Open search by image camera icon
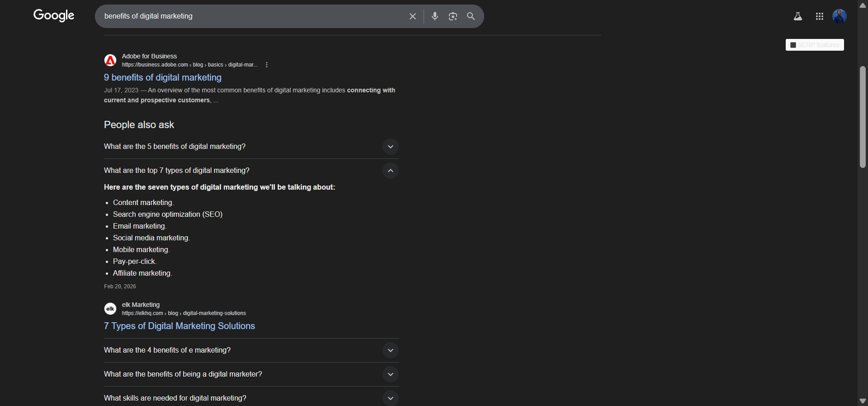The height and width of the screenshot is (406, 868). coord(453,16)
